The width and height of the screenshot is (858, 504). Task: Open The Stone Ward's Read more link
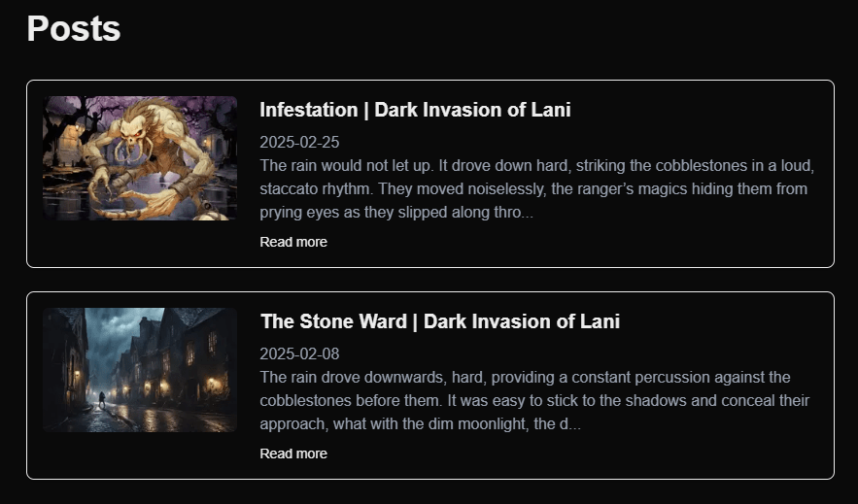pos(293,454)
